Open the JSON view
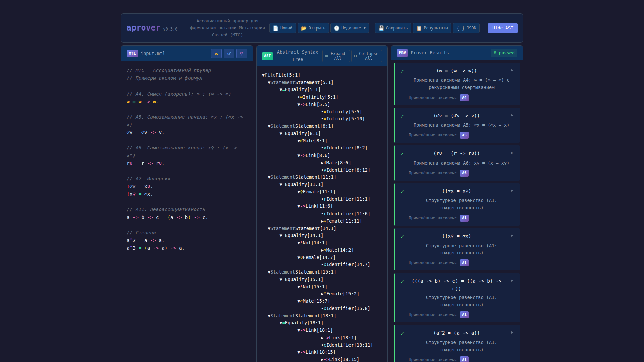Screen dimensions: 644x362 (x=466, y=28)
